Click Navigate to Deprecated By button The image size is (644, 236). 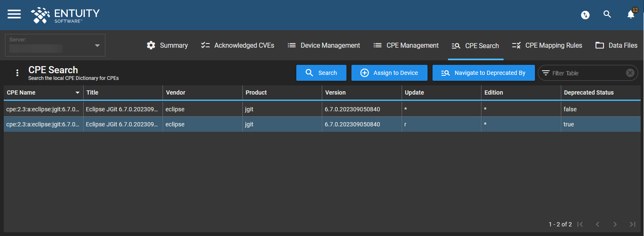[x=484, y=73]
